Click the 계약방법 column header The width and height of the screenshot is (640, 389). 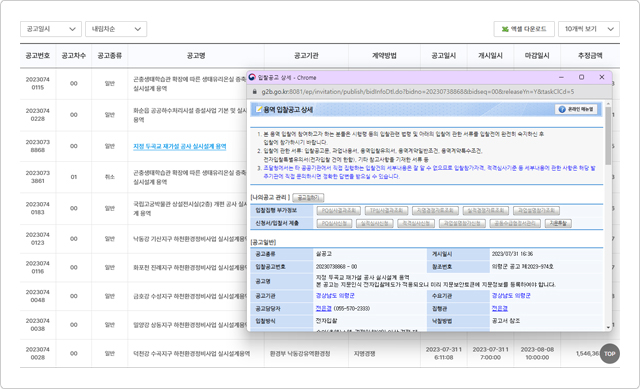[x=384, y=56]
